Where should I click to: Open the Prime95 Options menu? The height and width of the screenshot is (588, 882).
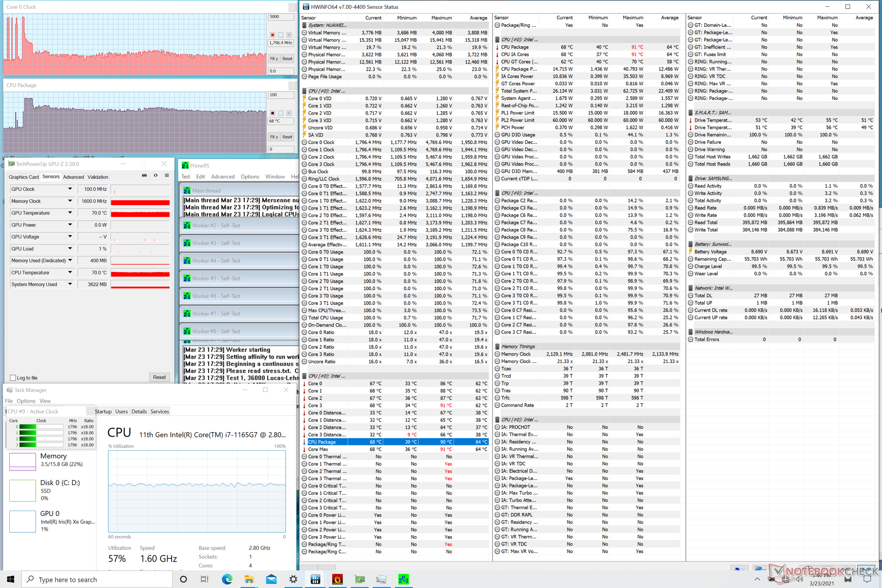250,177
